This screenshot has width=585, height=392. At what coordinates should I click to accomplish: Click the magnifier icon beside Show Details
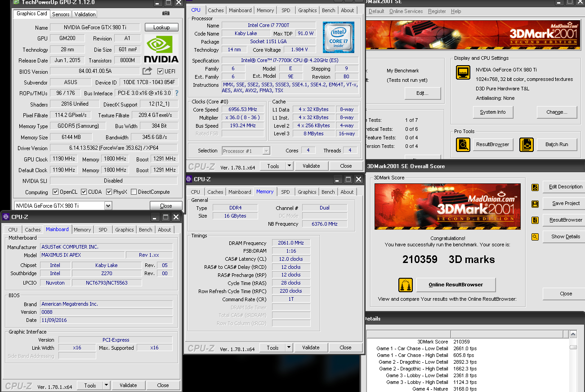535,236
